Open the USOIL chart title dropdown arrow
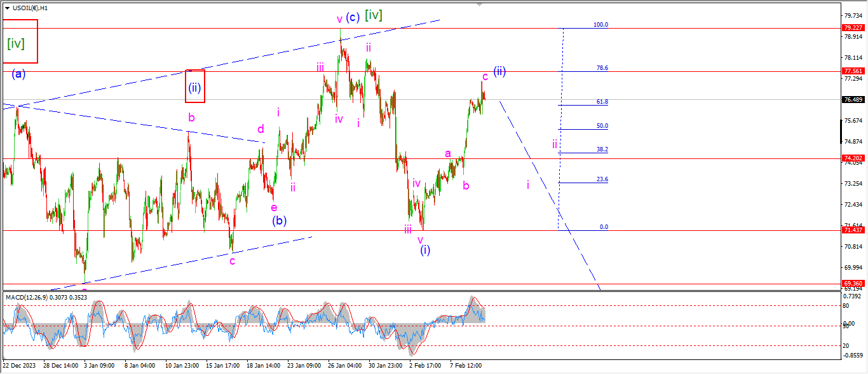Viewport: 868px width, 374px height. (x=7, y=8)
